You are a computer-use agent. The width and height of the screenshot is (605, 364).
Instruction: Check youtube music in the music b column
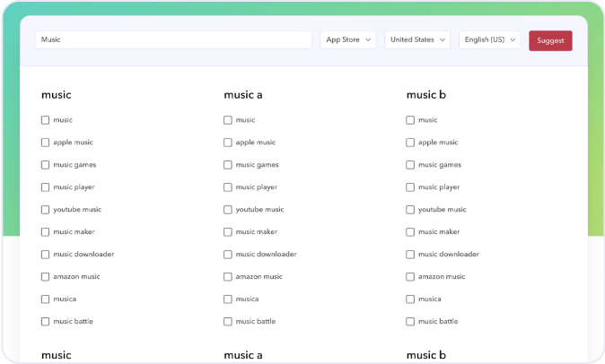[x=410, y=210]
